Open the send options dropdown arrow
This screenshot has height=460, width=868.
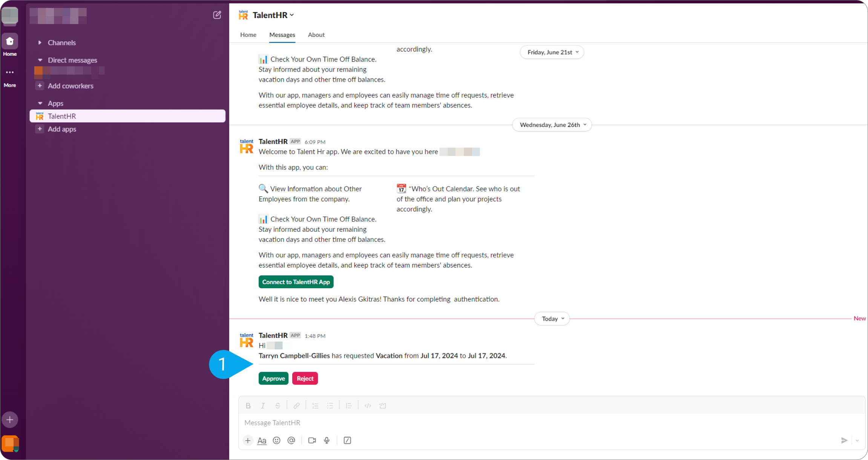pyautogui.click(x=857, y=440)
